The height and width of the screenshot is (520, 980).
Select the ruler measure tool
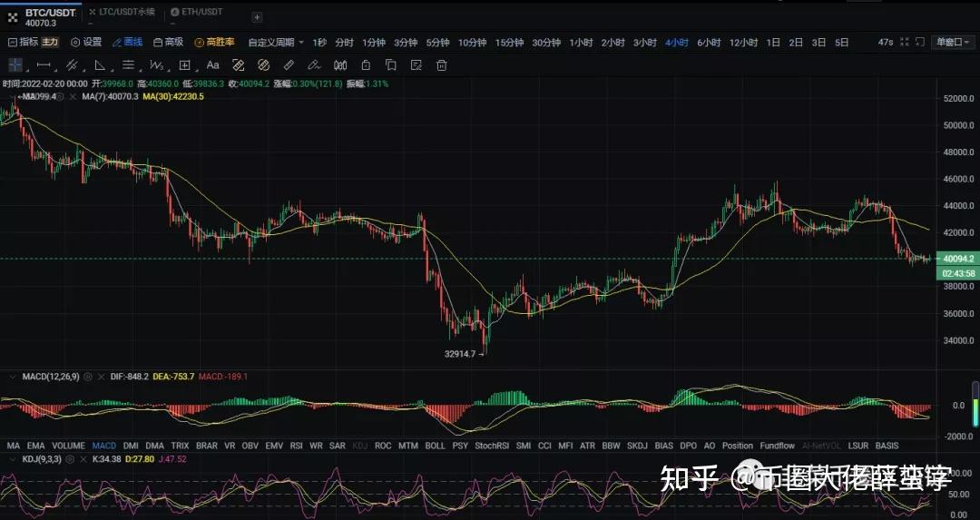click(289, 65)
